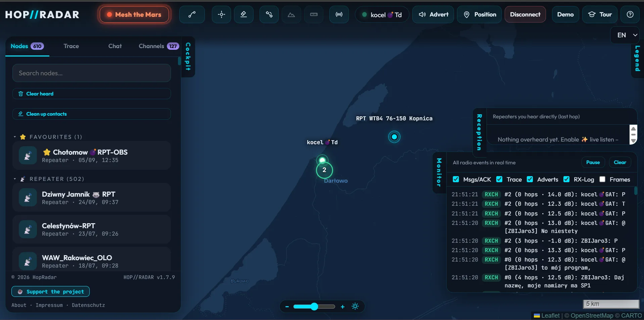This screenshot has width=644, height=320.
Task: Toggle the terrain mountain icon
Action: (x=291, y=14)
